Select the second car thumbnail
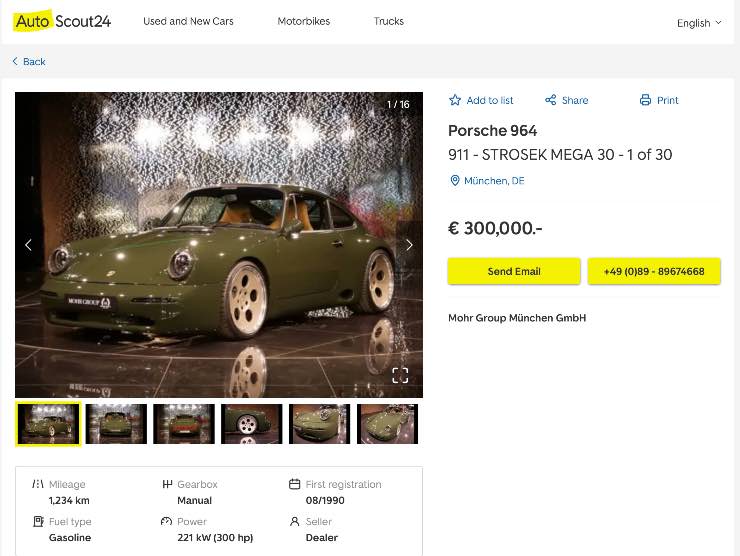The width and height of the screenshot is (740, 556). pos(116,424)
